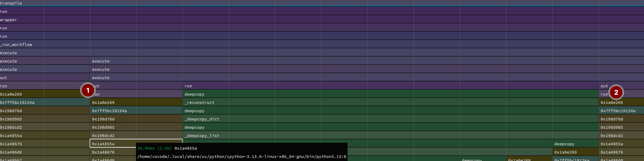Select the narrow deepcopy frame beside rightmost 0x1a4855a
644x161 pixels.
(x=575, y=144)
